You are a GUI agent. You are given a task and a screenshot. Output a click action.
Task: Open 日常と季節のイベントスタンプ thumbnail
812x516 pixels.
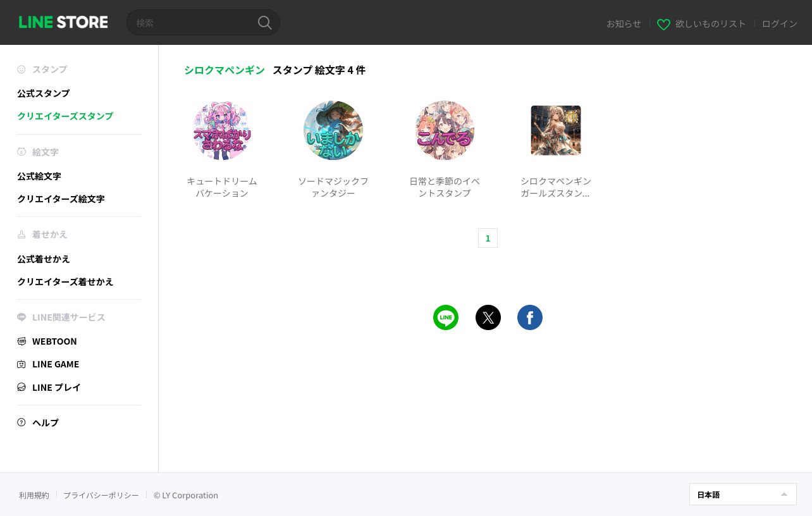pyautogui.click(x=445, y=130)
